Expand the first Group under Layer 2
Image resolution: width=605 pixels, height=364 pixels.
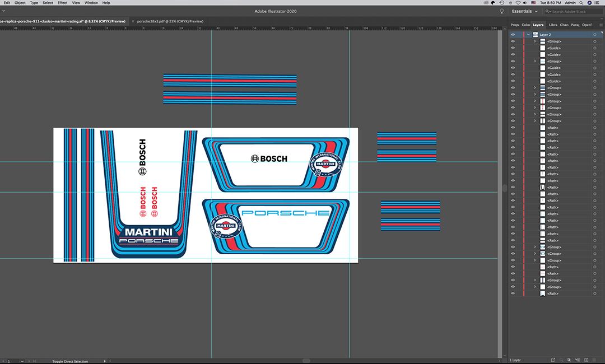pos(535,41)
